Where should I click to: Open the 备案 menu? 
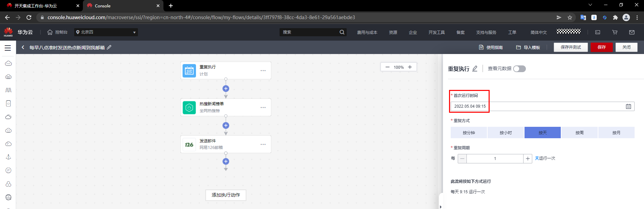pos(460,33)
